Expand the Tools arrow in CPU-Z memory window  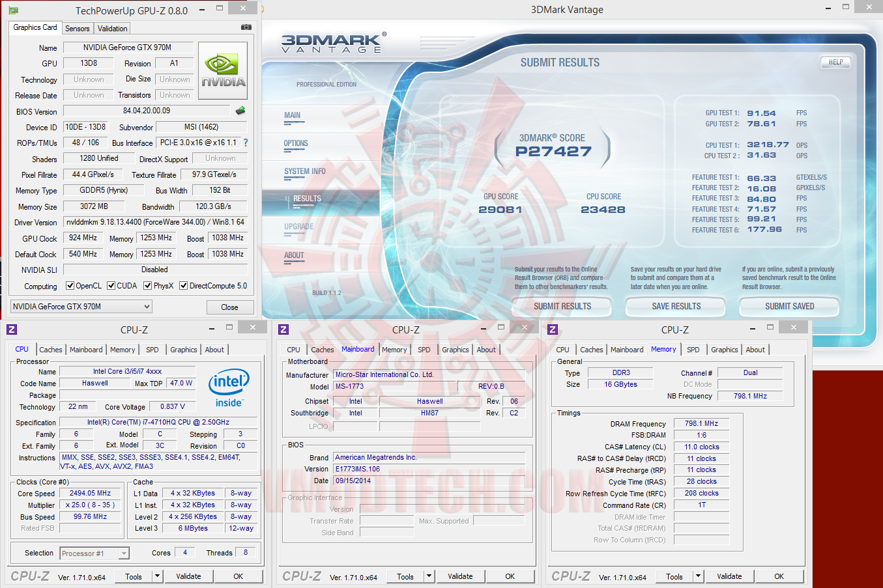point(698,576)
